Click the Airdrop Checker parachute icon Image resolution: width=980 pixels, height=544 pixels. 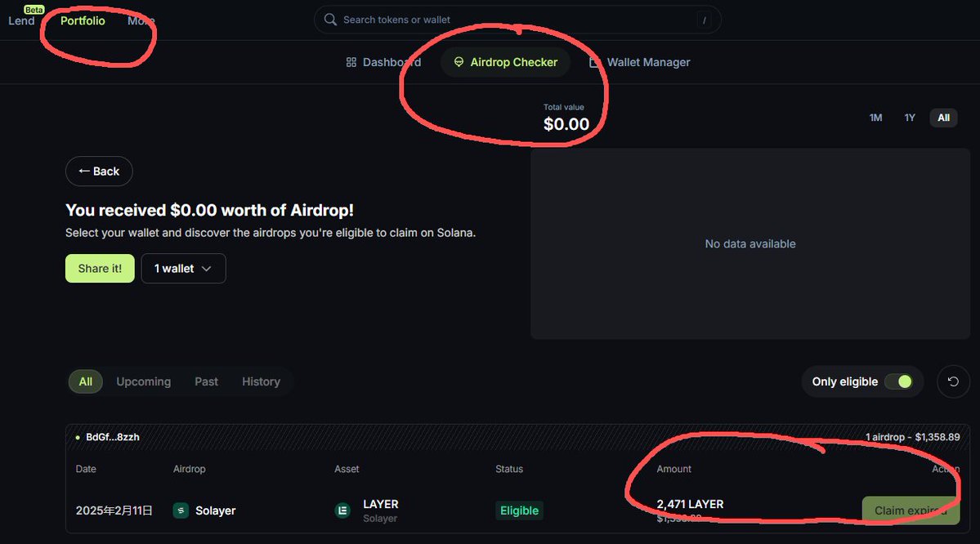coord(459,62)
